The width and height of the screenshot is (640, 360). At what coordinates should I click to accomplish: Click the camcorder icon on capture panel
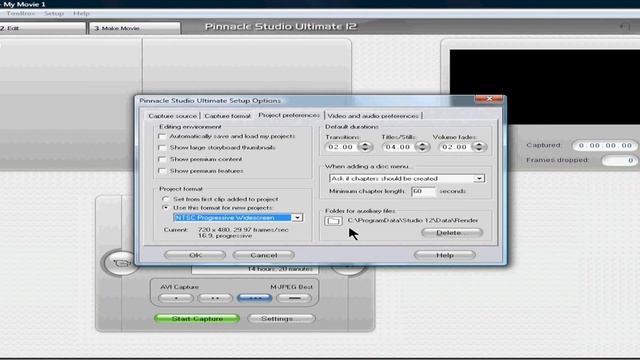(x=120, y=263)
